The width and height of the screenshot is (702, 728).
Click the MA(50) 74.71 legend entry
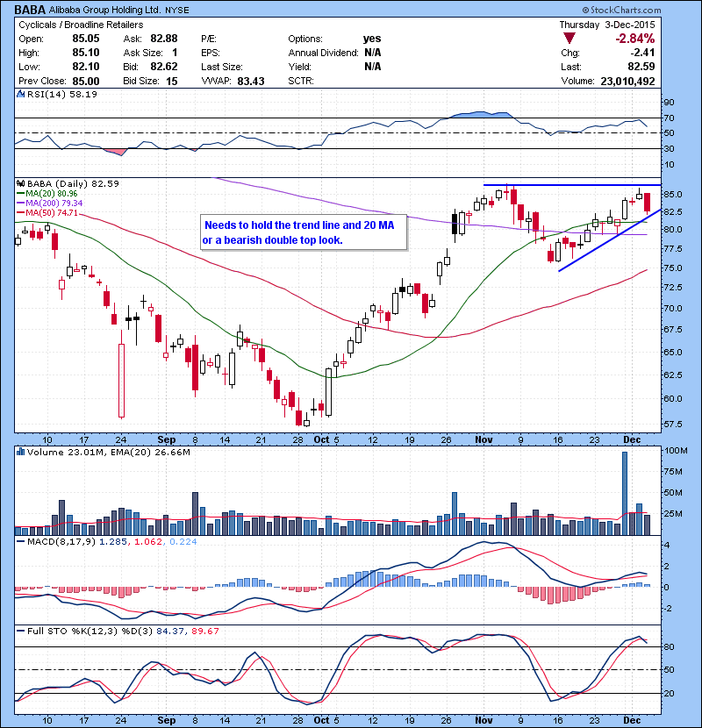47,212
